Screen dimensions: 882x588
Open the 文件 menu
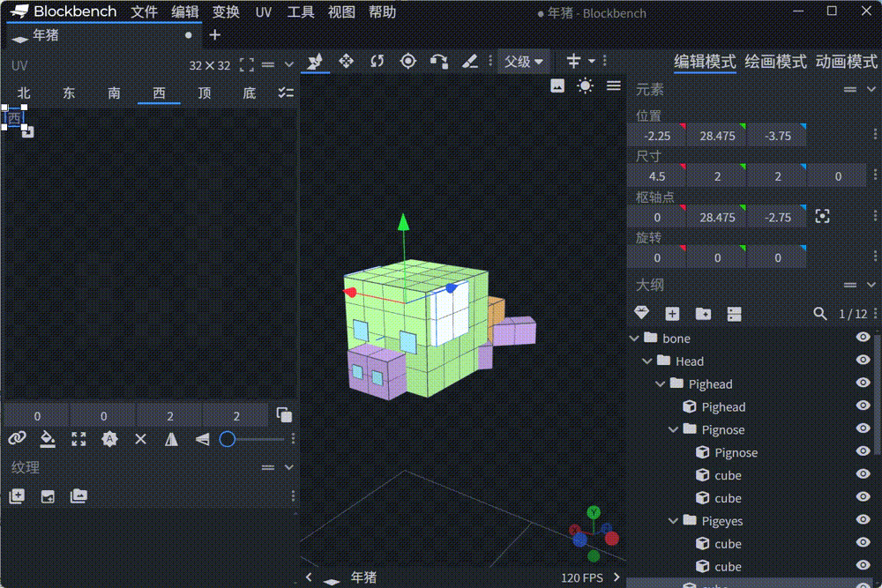[x=144, y=12]
